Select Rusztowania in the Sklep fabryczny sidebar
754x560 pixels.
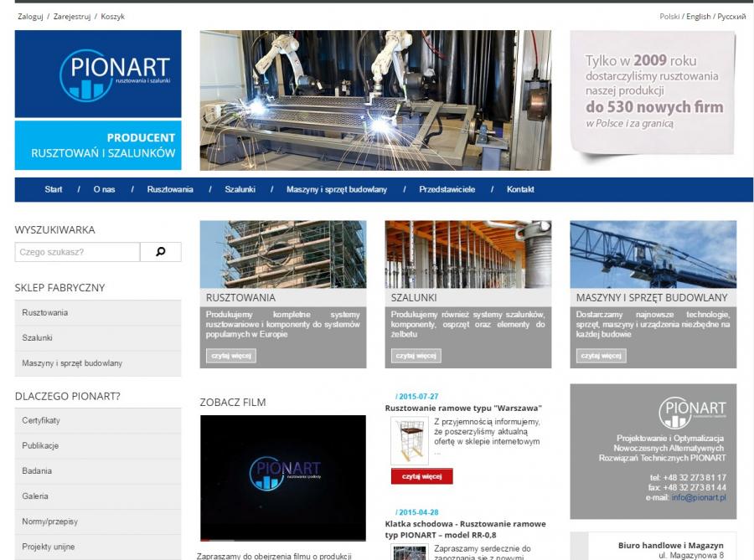click(98, 313)
